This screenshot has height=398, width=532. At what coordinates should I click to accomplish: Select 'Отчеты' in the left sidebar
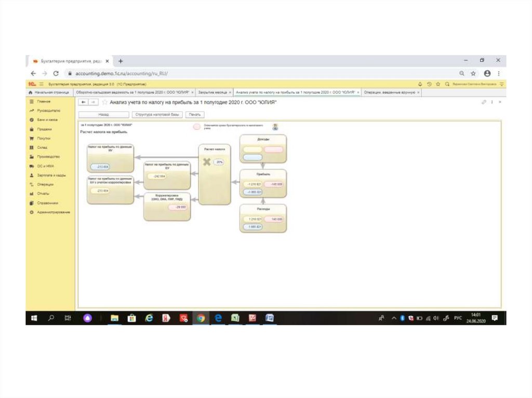[43, 194]
